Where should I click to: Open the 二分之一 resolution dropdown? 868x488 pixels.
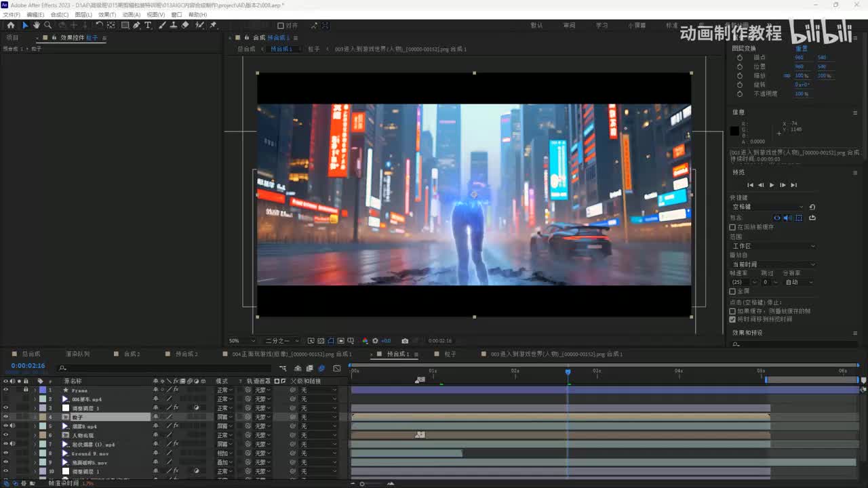(x=280, y=341)
